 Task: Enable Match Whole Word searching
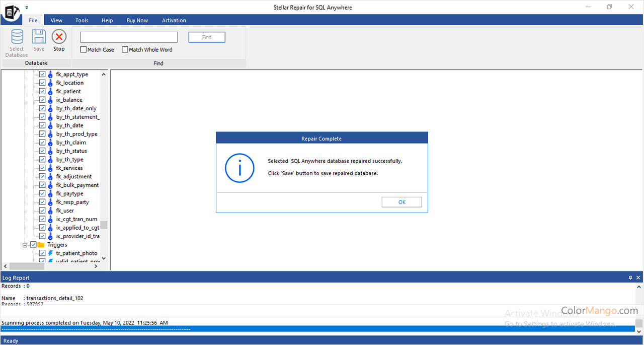coord(125,49)
